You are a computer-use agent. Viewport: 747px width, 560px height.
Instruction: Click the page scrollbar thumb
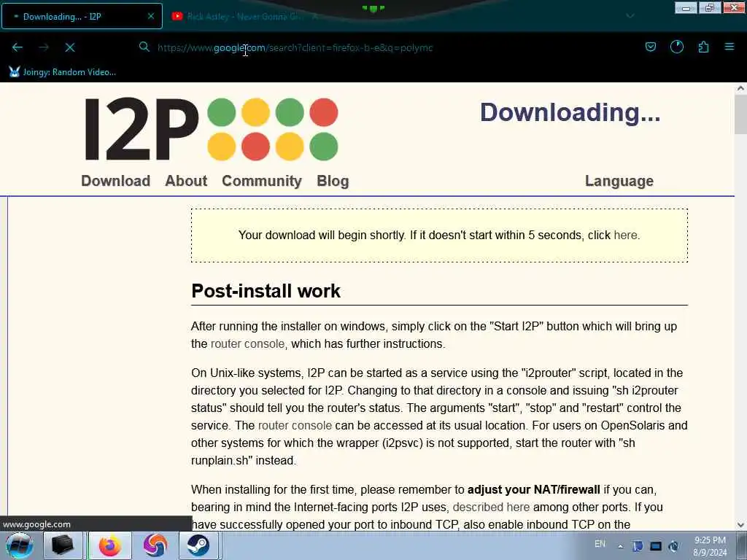click(x=740, y=114)
